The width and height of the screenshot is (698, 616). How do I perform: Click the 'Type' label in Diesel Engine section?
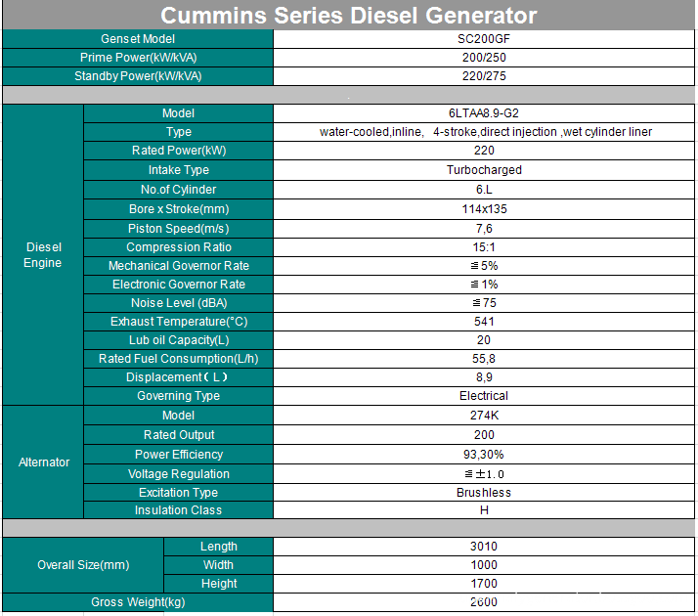click(179, 132)
